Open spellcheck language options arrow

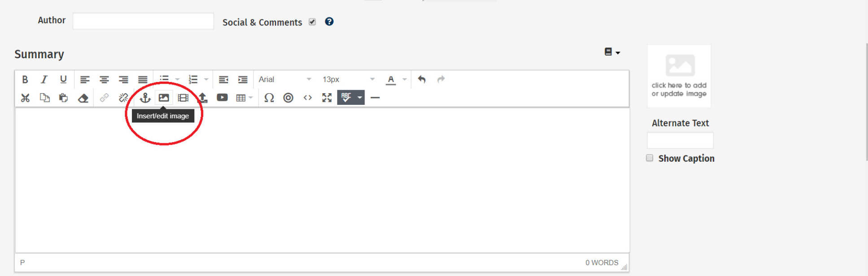point(359,98)
